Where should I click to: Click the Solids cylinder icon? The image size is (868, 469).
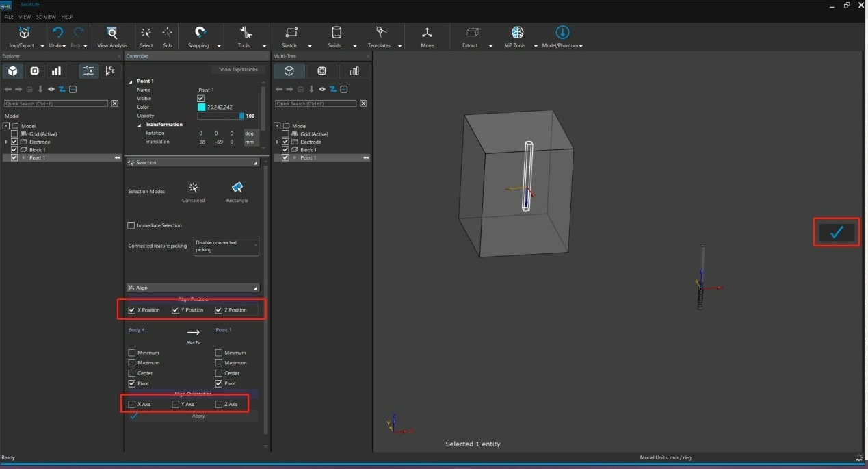(336, 33)
